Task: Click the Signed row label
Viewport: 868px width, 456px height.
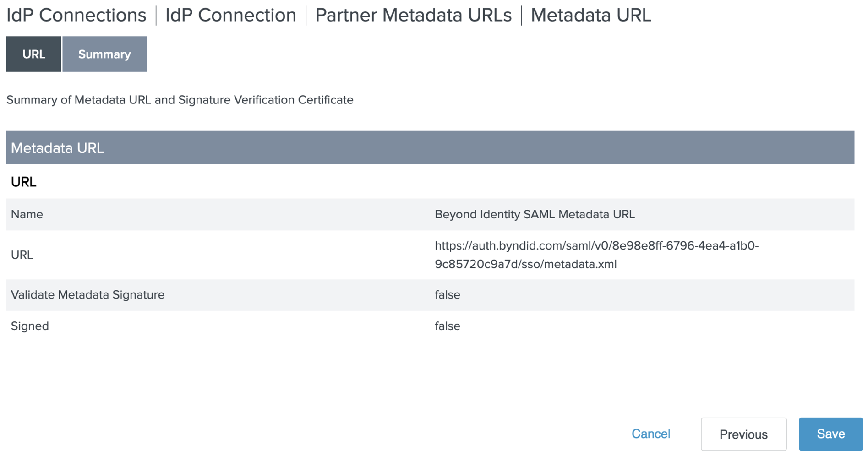Action: pos(30,326)
